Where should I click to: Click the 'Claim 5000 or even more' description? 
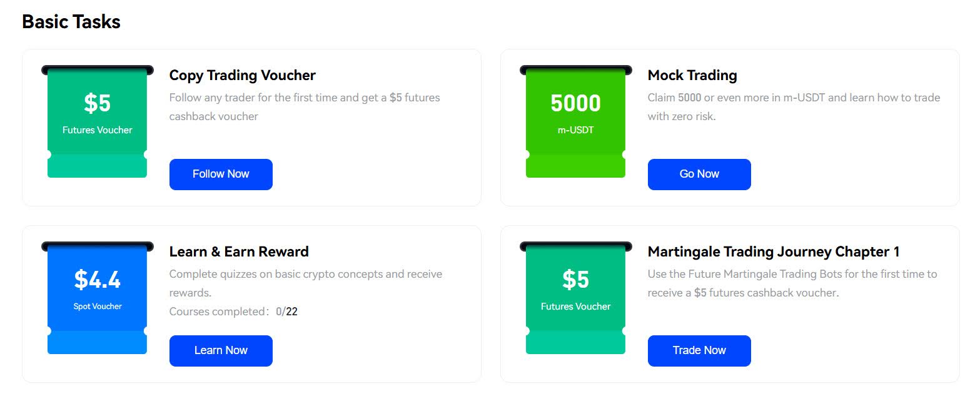click(x=794, y=107)
